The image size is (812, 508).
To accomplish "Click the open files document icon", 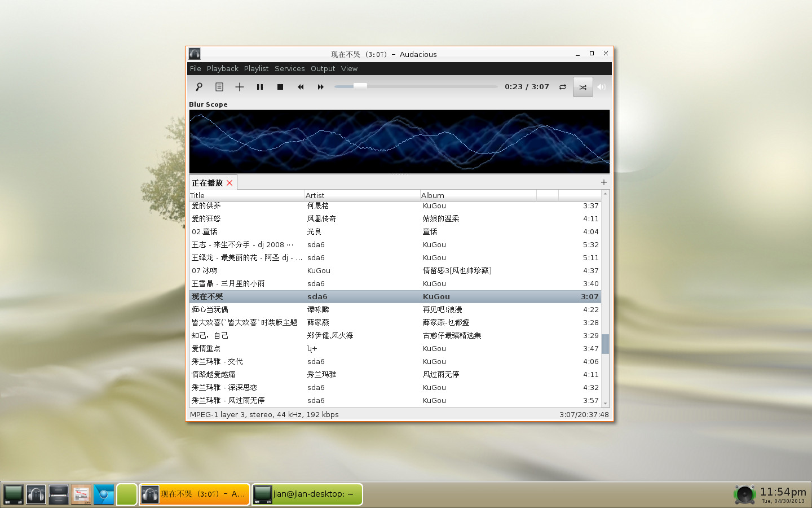I will coord(219,87).
